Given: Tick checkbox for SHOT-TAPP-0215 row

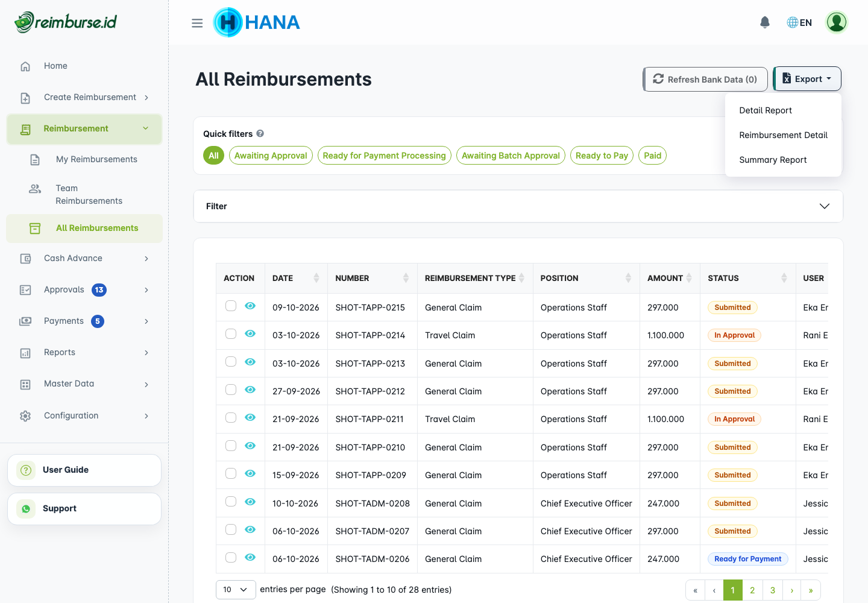Looking at the screenshot, I should [231, 306].
